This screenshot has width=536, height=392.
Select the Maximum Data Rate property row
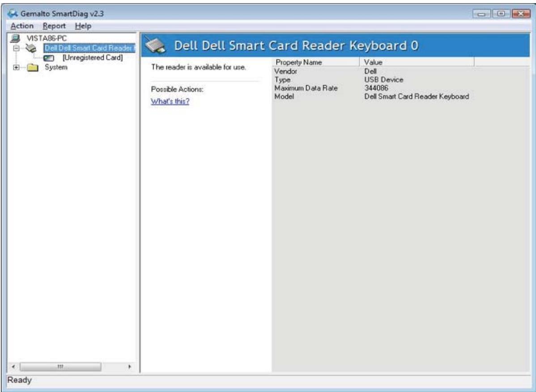click(x=400, y=88)
